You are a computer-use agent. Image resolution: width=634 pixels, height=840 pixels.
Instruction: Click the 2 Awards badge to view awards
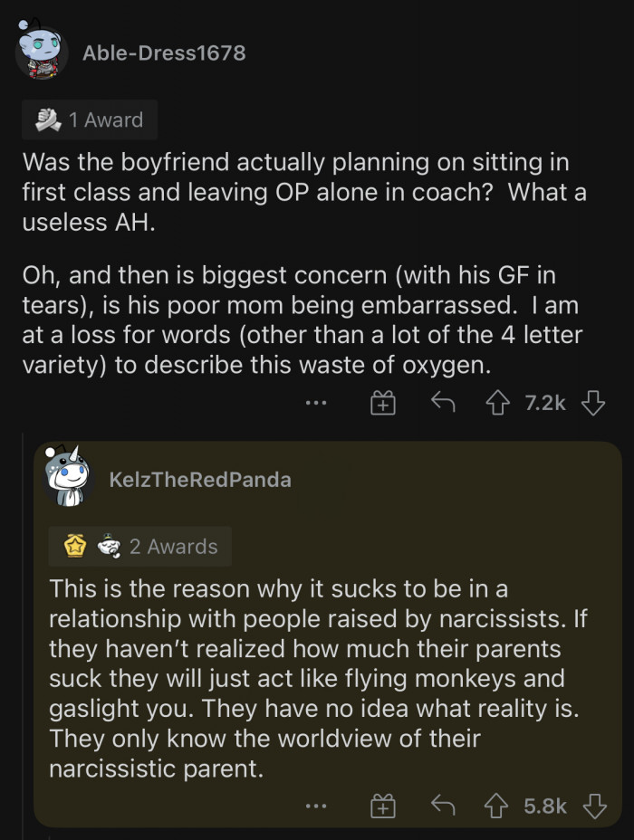[139, 546]
